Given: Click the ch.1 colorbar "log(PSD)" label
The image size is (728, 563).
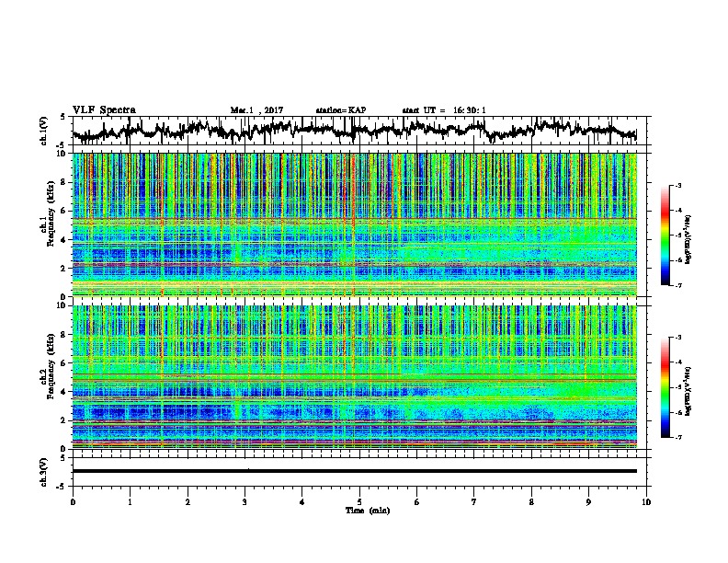Looking at the screenshot, I should (688, 240).
